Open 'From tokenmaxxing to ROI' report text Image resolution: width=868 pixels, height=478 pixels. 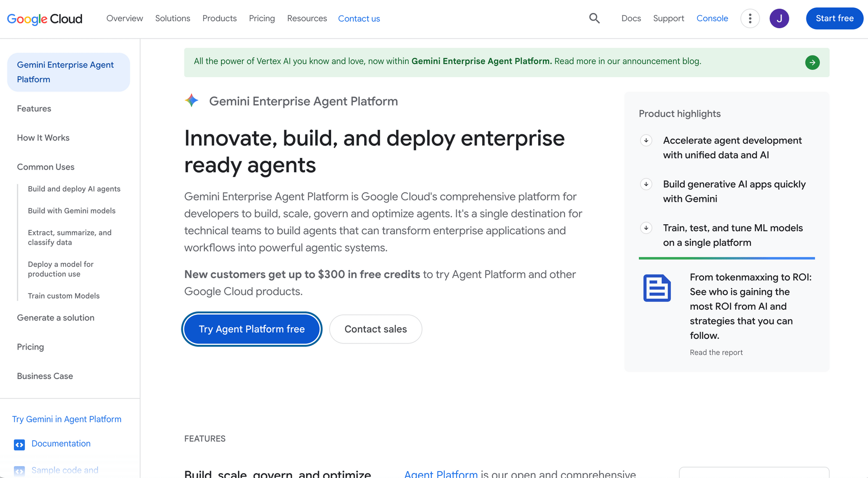pyautogui.click(x=751, y=306)
